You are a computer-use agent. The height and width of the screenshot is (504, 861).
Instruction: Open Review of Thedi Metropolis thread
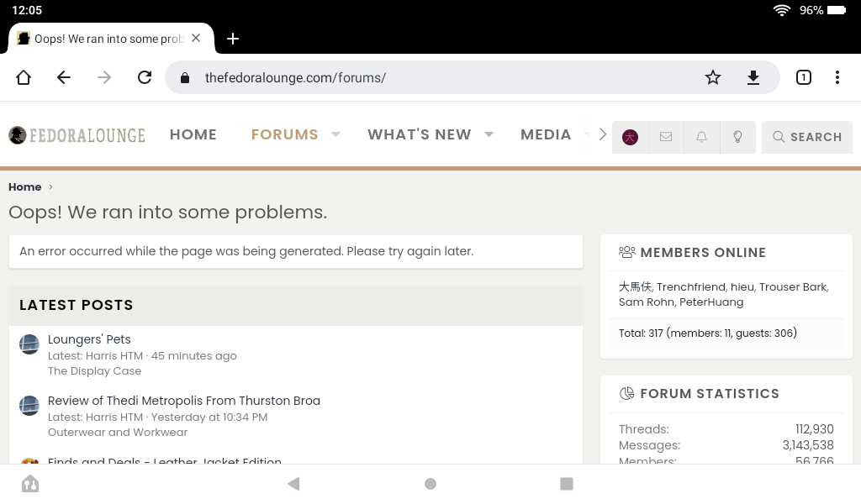pos(184,401)
